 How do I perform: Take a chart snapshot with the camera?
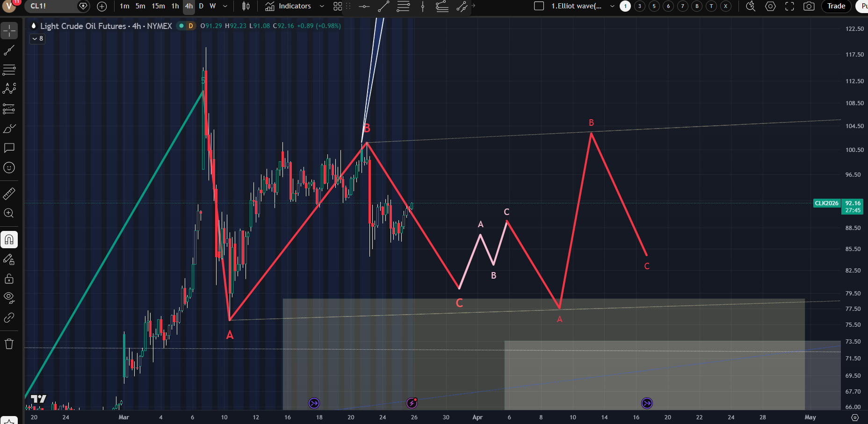(809, 6)
